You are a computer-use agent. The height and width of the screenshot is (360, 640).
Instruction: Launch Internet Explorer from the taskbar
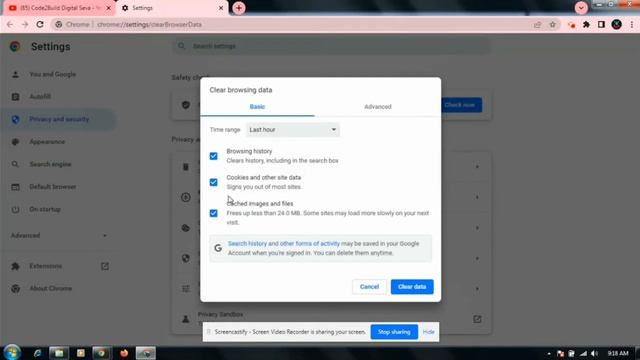point(38,353)
